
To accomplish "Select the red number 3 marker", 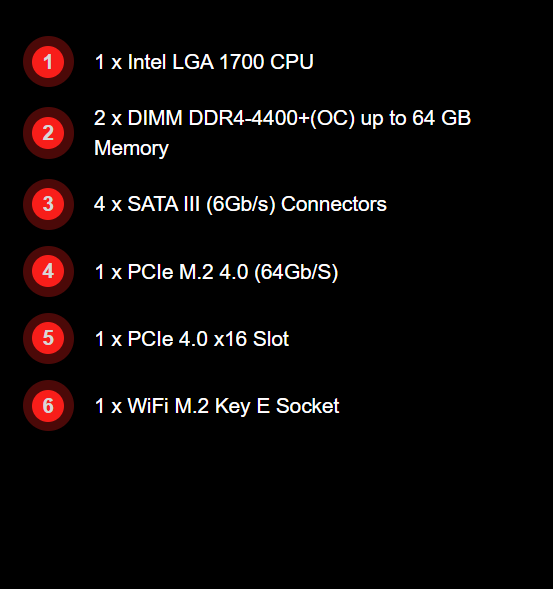I will [x=48, y=204].
